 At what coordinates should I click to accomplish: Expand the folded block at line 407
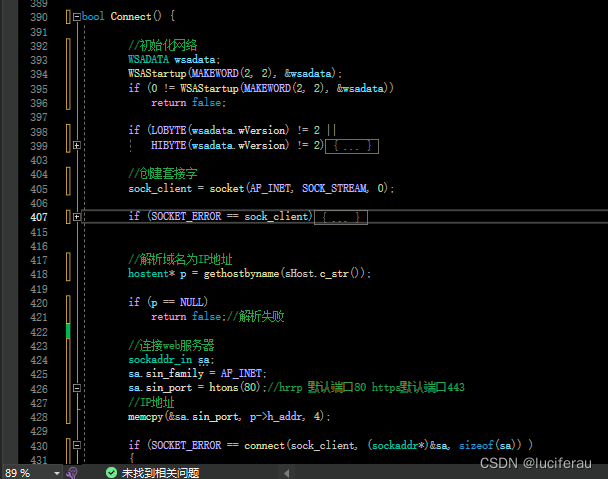click(x=77, y=217)
